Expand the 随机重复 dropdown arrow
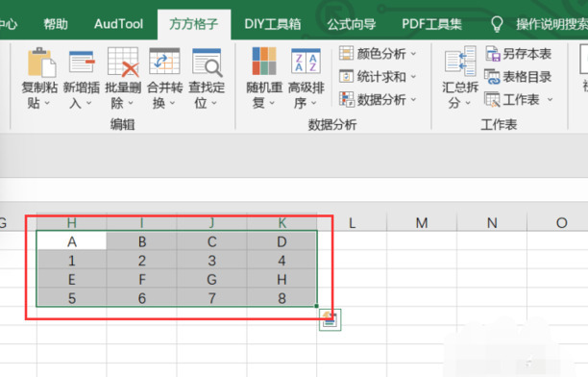 click(x=272, y=103)
